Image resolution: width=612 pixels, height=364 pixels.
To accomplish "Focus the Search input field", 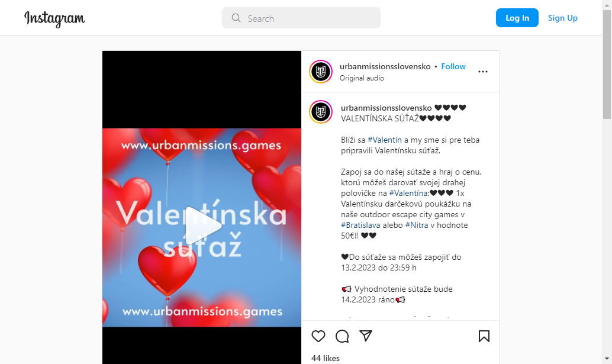I will 301,18.
